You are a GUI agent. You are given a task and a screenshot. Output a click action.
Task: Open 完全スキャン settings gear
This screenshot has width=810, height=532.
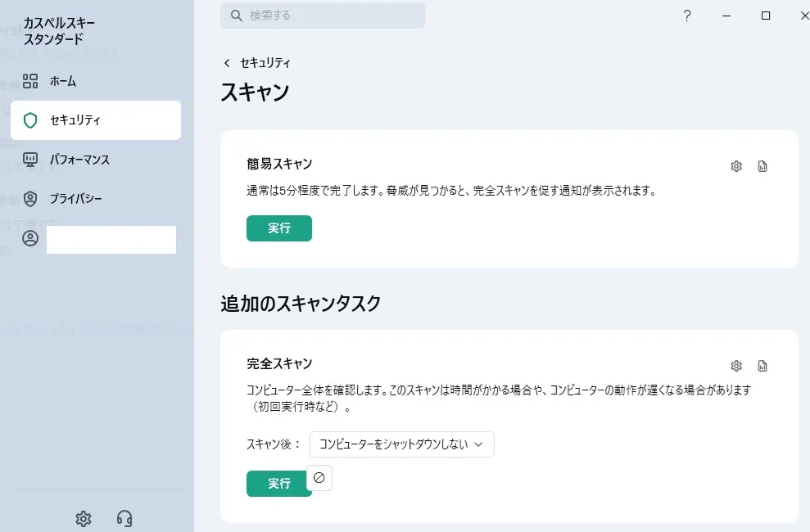pyautogui.click(x=736, y=366)
